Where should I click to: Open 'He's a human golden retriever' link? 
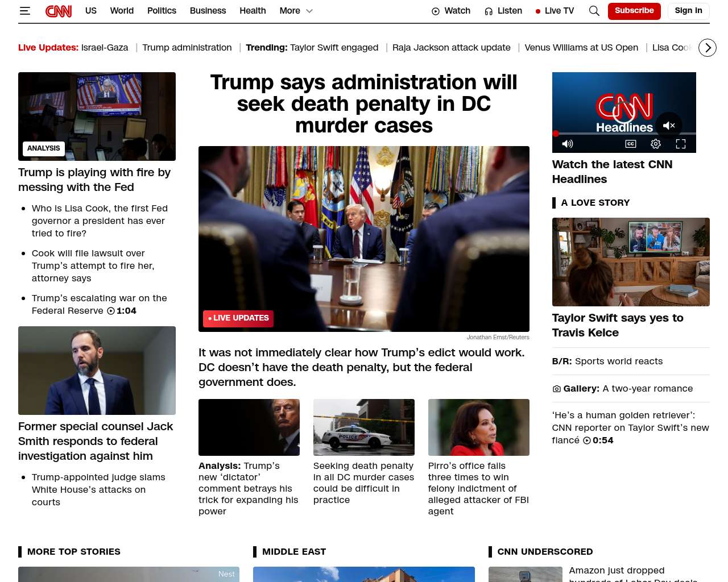(x=631, y=428)
